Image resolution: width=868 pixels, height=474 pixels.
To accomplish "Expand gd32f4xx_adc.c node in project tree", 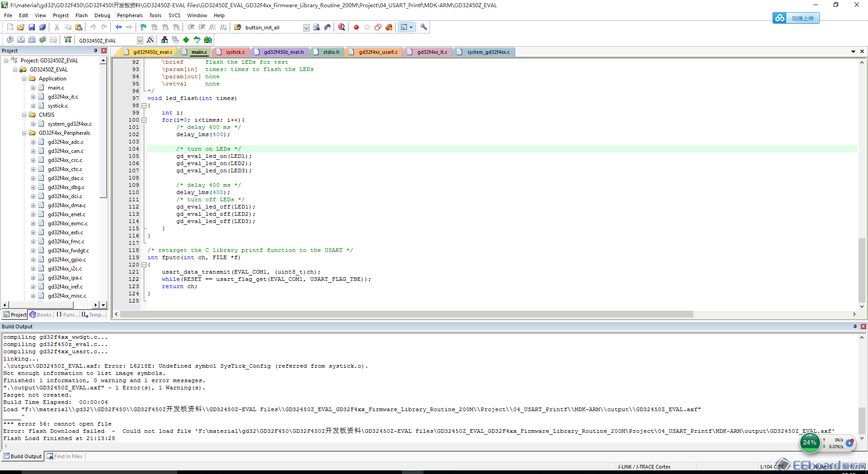I will pos(33,142).
